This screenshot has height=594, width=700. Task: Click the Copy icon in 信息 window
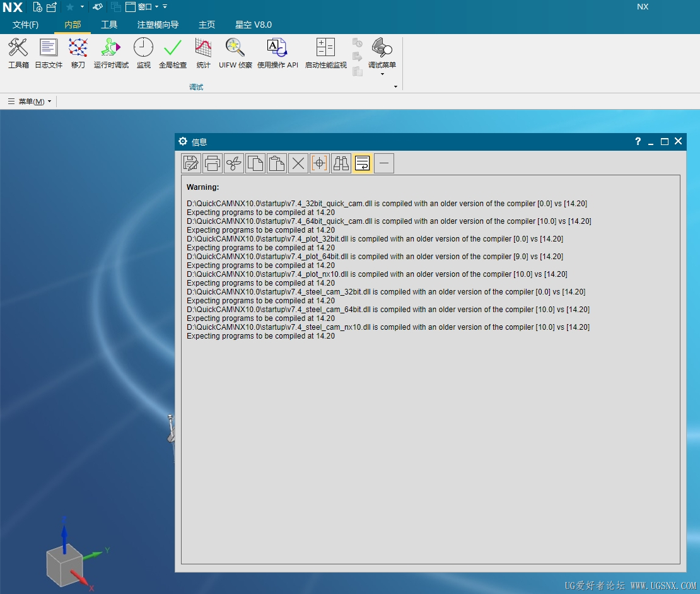point(255,163)
